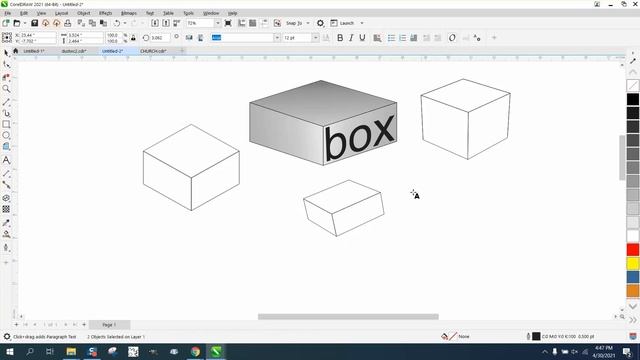The image size is (640, 360).
Task: Click the yellow color swatch
Action: tap(633, 263)
